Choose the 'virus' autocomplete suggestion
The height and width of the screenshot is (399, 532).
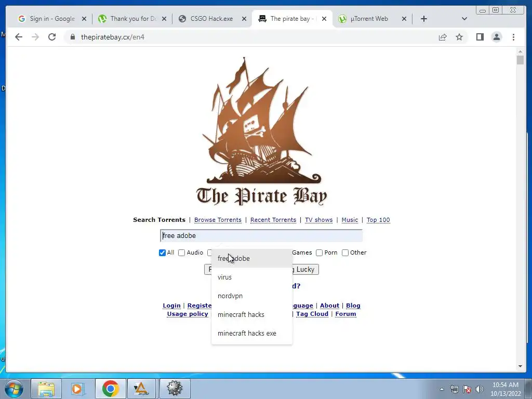(x=252, y=277)
